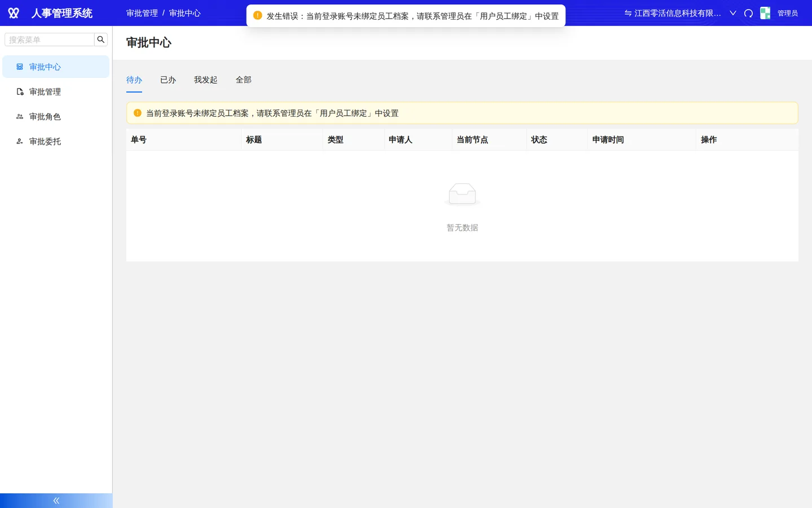
Task: Open 审批管理 in sidebar menu
Action: [x=56, y=91]
